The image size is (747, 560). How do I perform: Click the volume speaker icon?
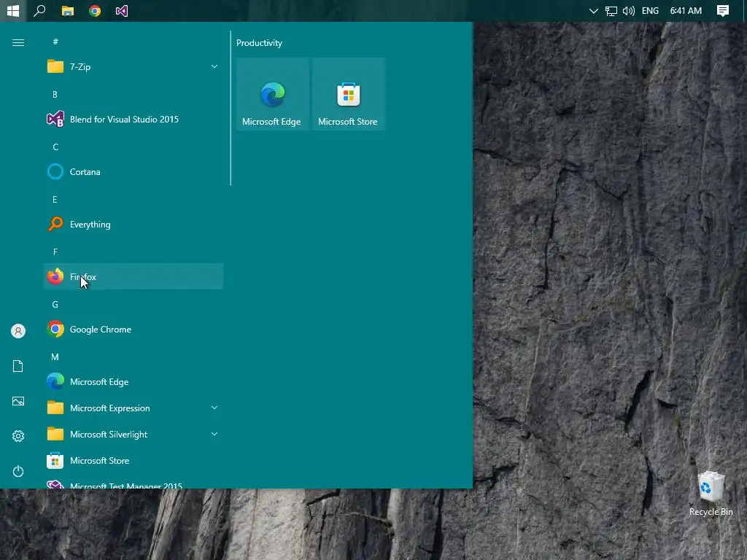click(628, 10)
